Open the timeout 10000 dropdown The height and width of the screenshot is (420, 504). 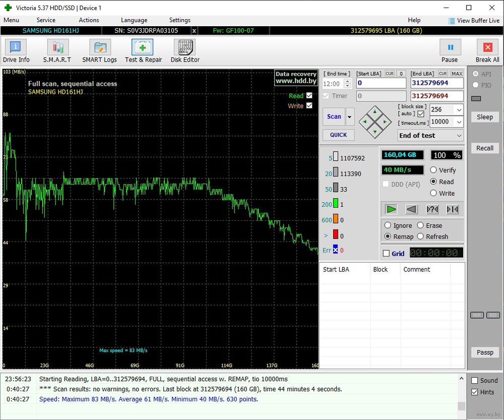click(459, 122)
